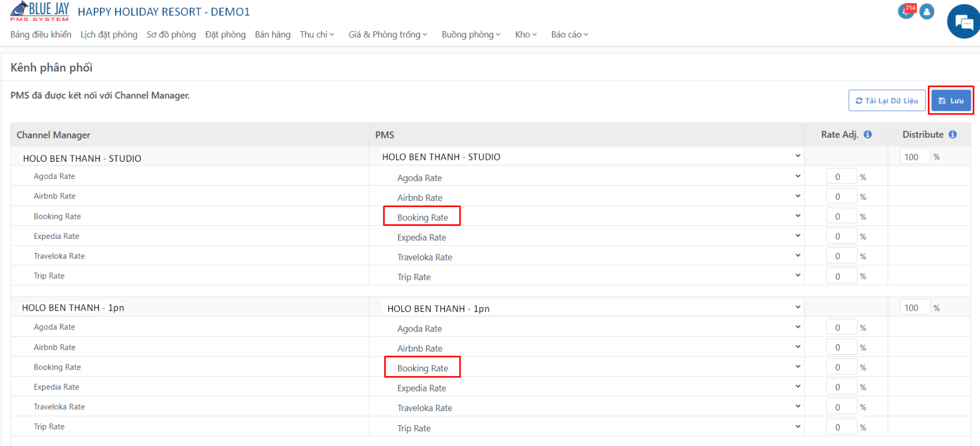Image resolution: width=980 pixels, height=446 pixels.
Task: Open STUDIO Airbnb Rate PMS dropdown
Action: tap(591, 197)
